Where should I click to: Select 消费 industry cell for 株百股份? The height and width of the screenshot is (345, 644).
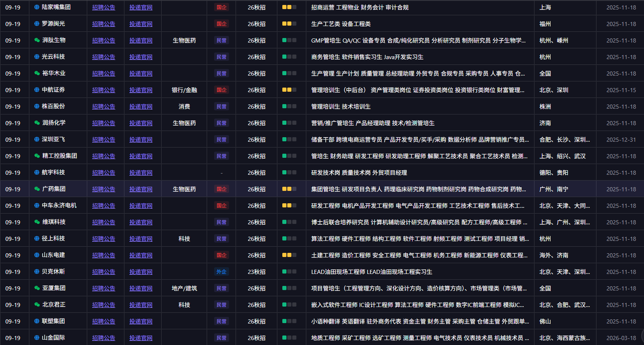click(184, 107)
